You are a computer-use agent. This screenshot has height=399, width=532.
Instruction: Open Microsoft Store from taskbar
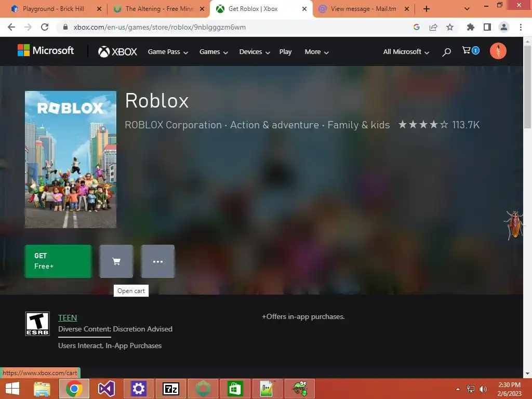click(235, 389)
